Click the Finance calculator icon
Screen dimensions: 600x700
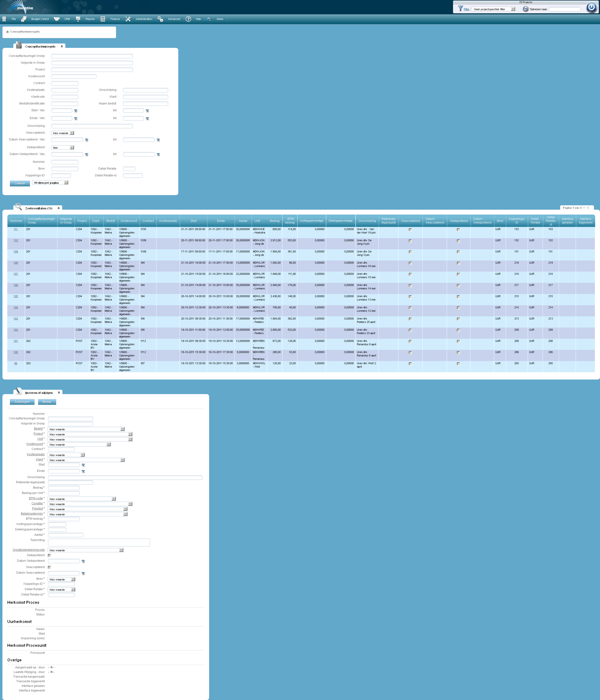pos(103,19)
